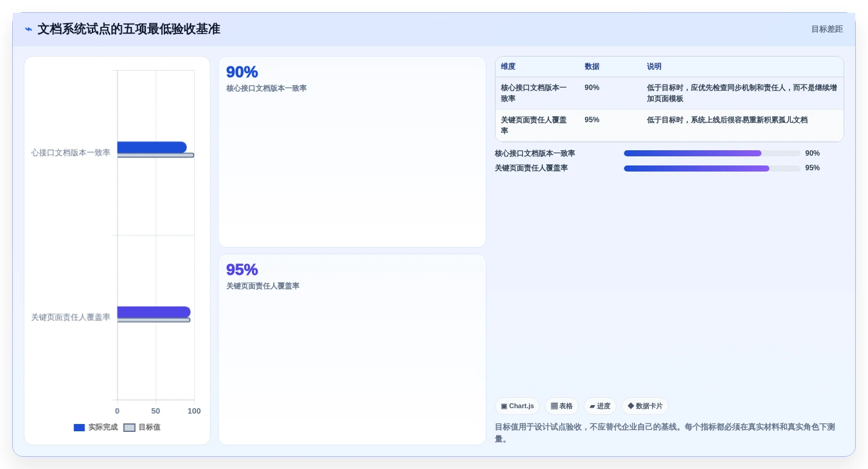Click the x-axis tick label 0
This screenshot has width=868, height=469.
click(x=117, y=411)
